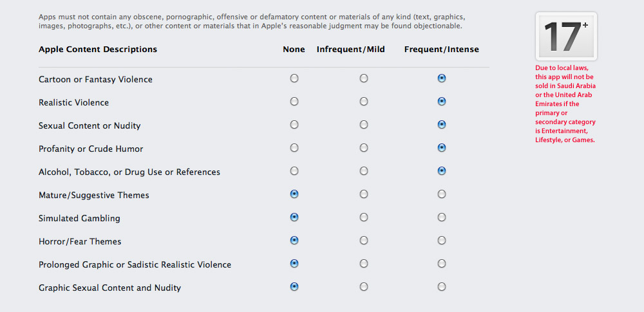Image resolution: width=644 pixels, height=312 pixels.
Task: Set Mature/Suggestive Themes to Infrequent/Mild
Action: pos(364,194)
